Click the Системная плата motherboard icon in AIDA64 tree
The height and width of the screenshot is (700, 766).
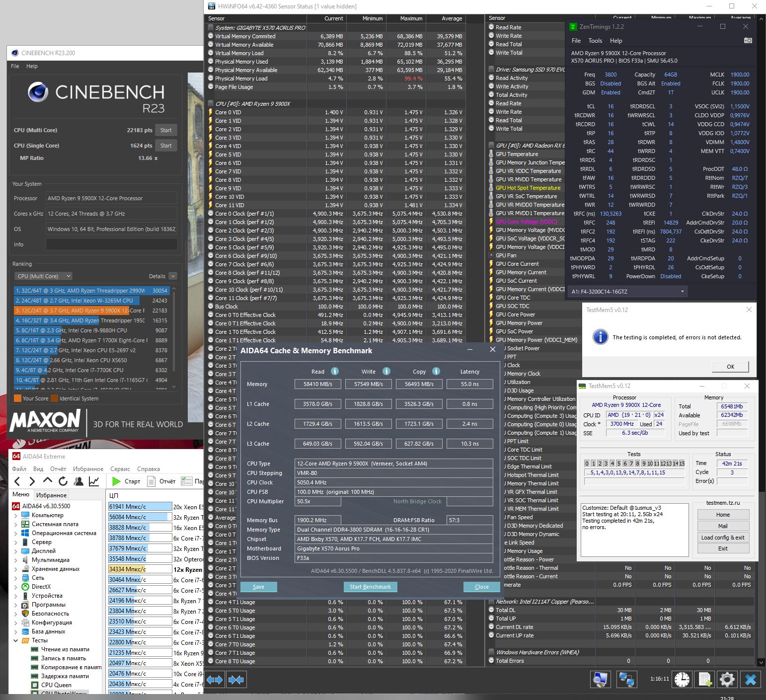coord(25,524)
